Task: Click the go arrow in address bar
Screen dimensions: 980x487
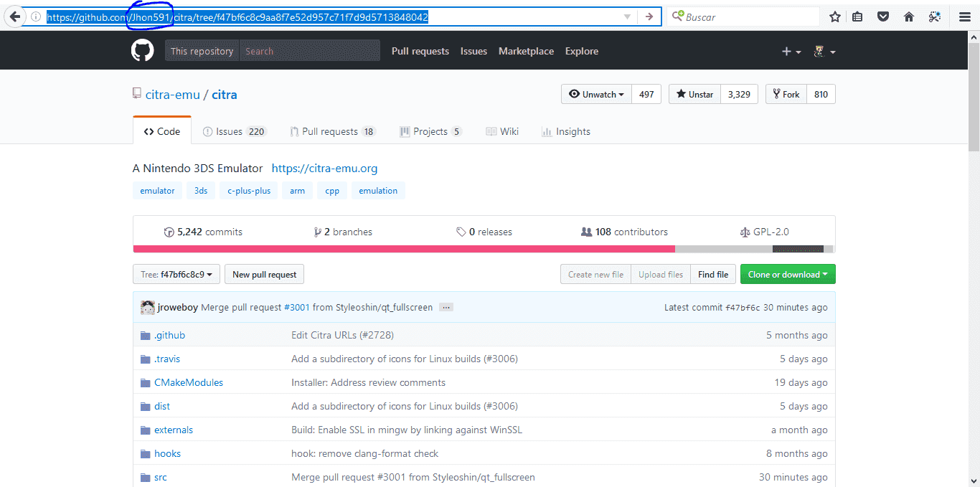Action: 649,16
